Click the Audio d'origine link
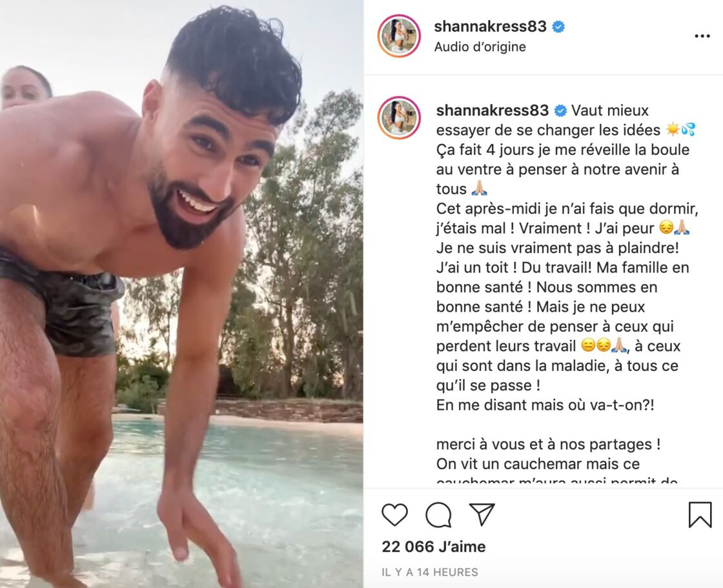 tap(480, 47)
